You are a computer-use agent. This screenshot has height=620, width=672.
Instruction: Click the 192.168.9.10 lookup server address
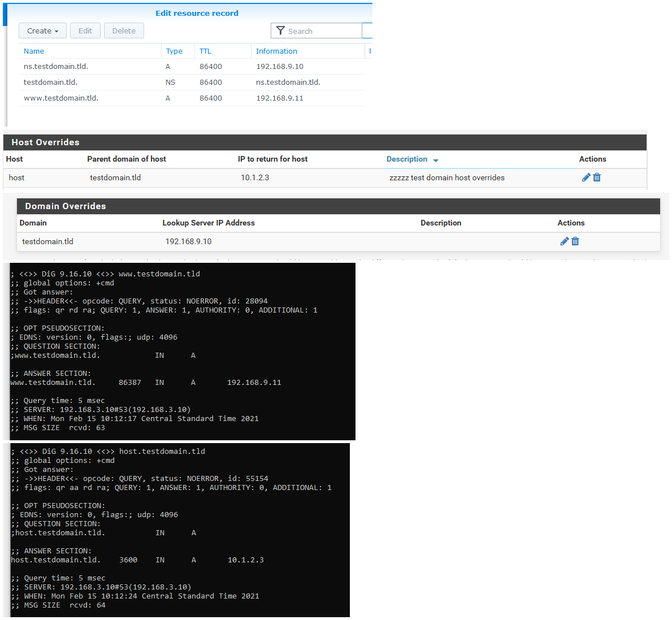click(188, 241)
